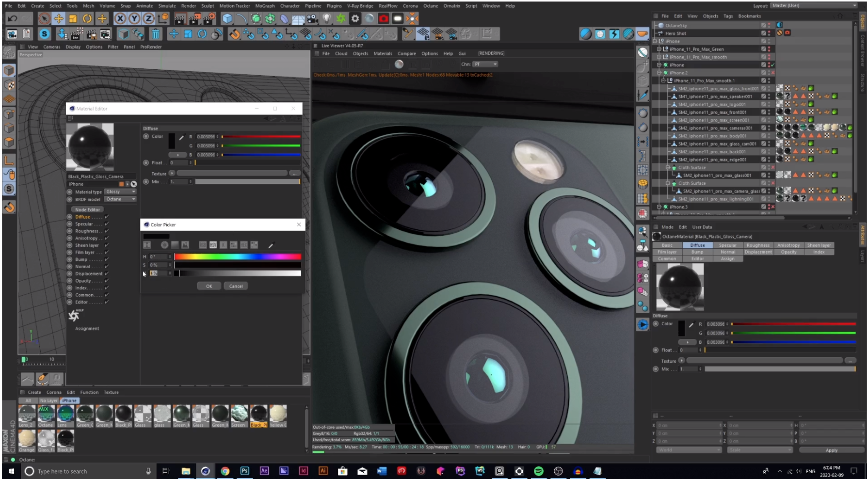Image resolution: width=868 pixels, height=480 pixels.
Task: Toggle the Specular channel checkbox
Action: [x=107, y=224]
